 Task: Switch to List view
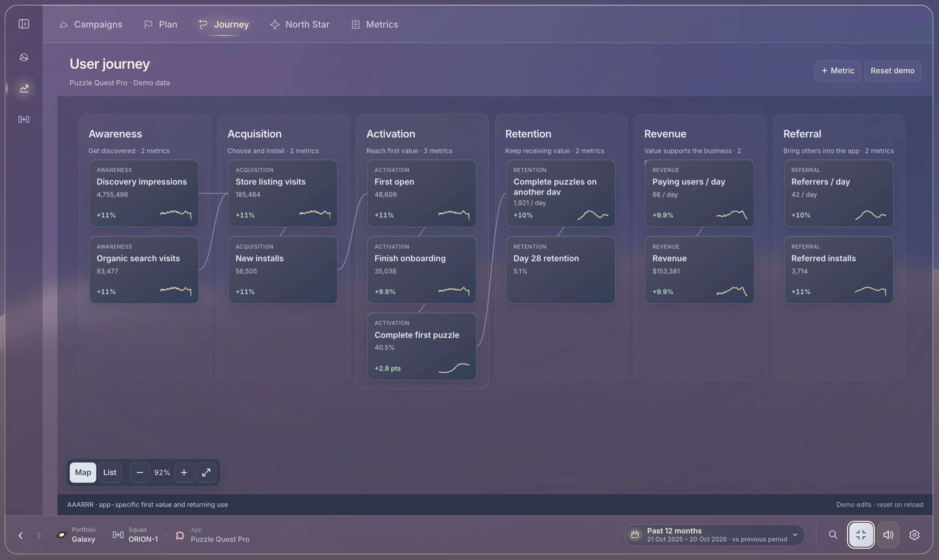click(x=110, y=472)
